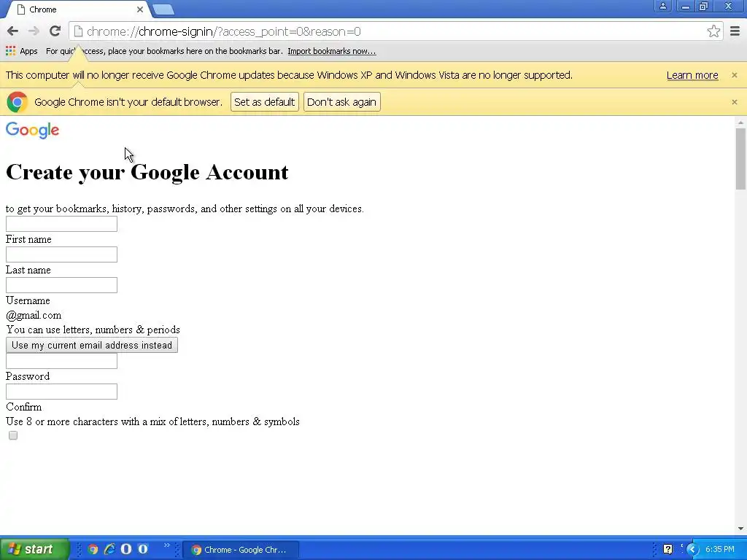747x560 pixels.
Task: Open the Learn more link
Action: pyautogui.click(x=692, y=75)
